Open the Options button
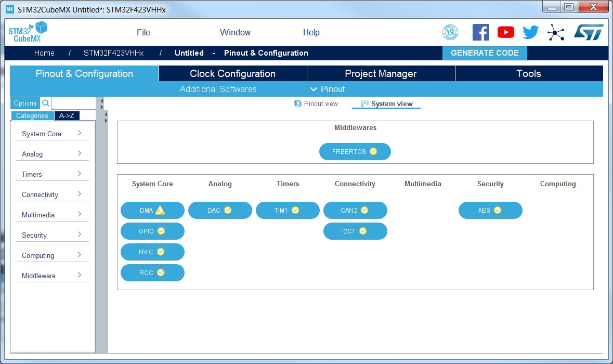 click(25, 103)
